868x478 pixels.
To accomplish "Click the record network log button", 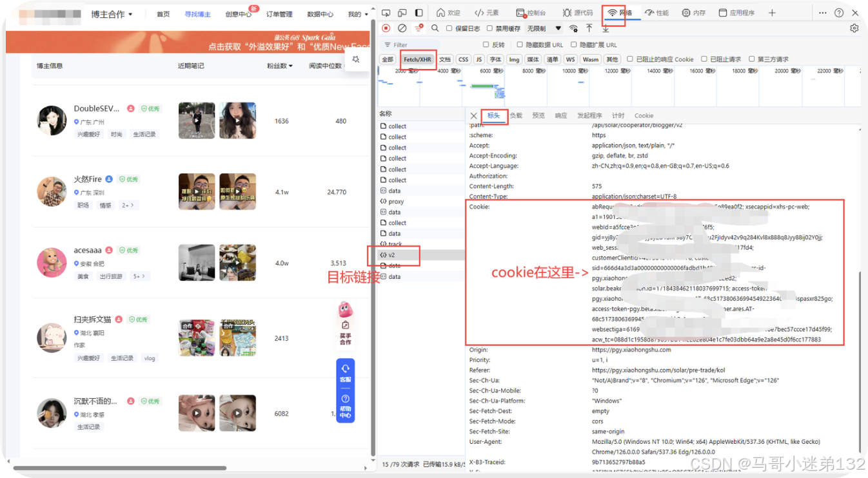I will click(386, 28).
